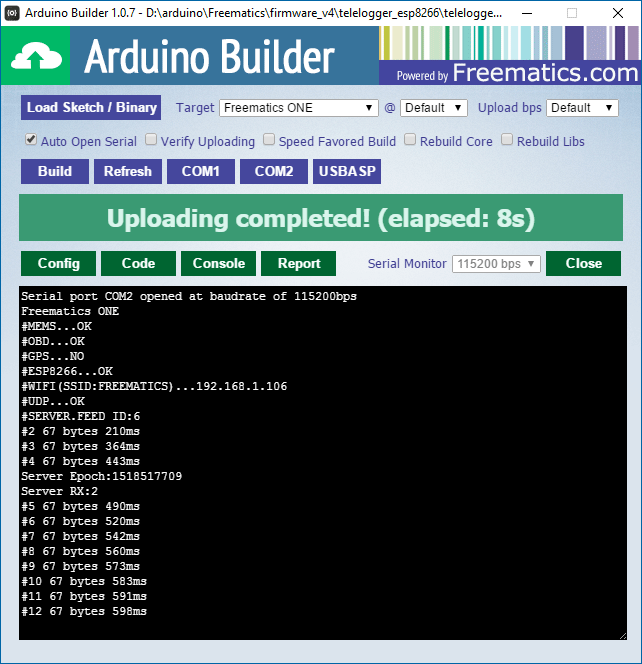The image size is (642, 664).
Task: Click the #OBD...OK console line
Action: 53,341
